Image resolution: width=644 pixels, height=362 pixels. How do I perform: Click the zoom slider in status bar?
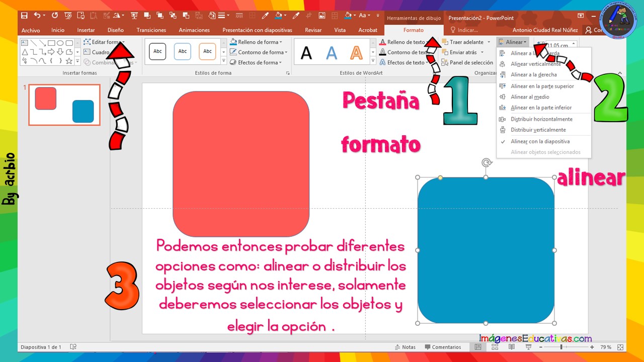tap(561, 347)
